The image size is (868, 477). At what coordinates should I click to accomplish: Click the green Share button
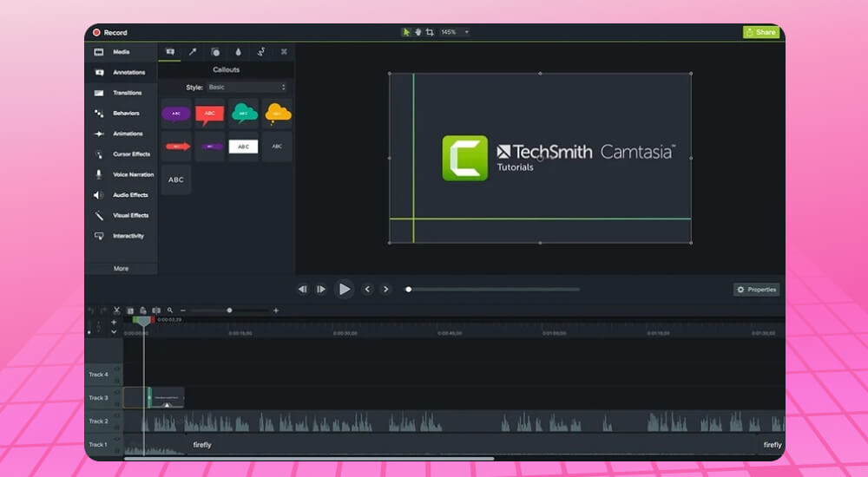760,32
